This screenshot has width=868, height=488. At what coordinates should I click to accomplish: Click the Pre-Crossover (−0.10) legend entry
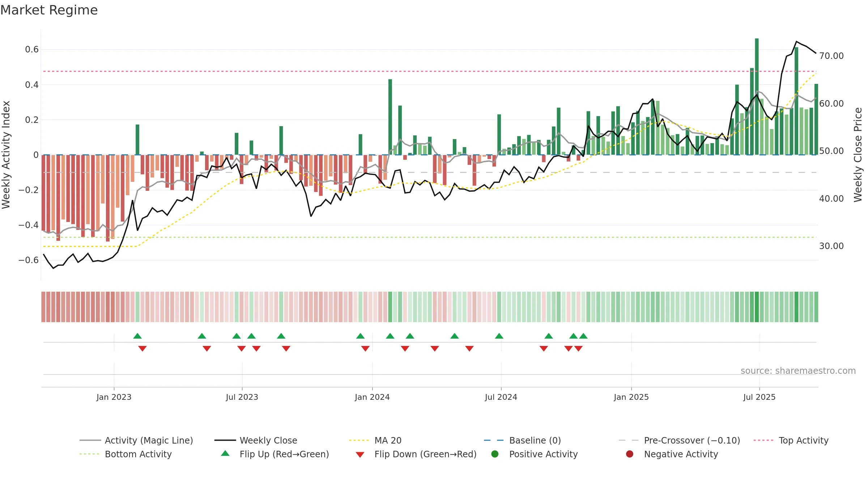coord(680,440)
